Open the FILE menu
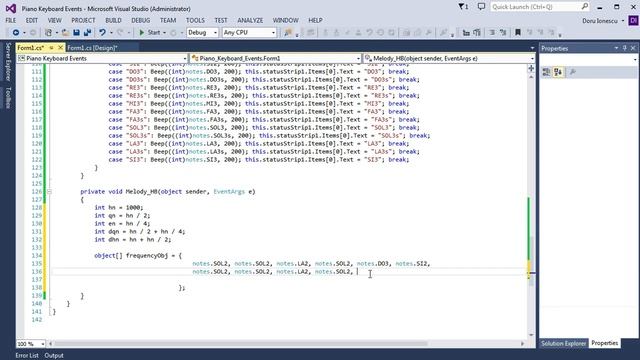The width and height of the screenshot is (640, 360). pyautogui.click(x=11, y=20)
